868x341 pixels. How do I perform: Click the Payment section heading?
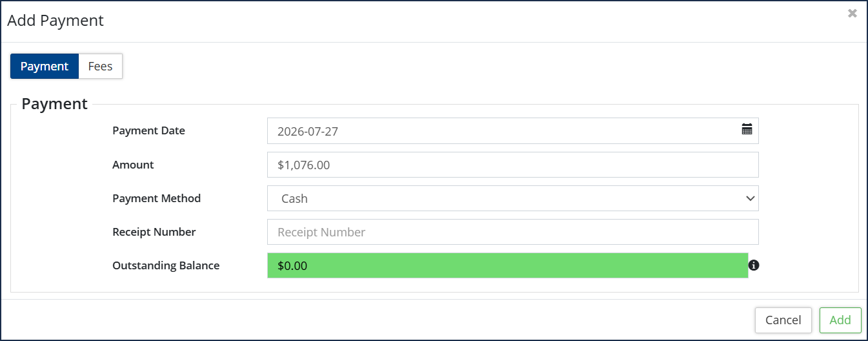pyautogui.click(x=54, y=104)
